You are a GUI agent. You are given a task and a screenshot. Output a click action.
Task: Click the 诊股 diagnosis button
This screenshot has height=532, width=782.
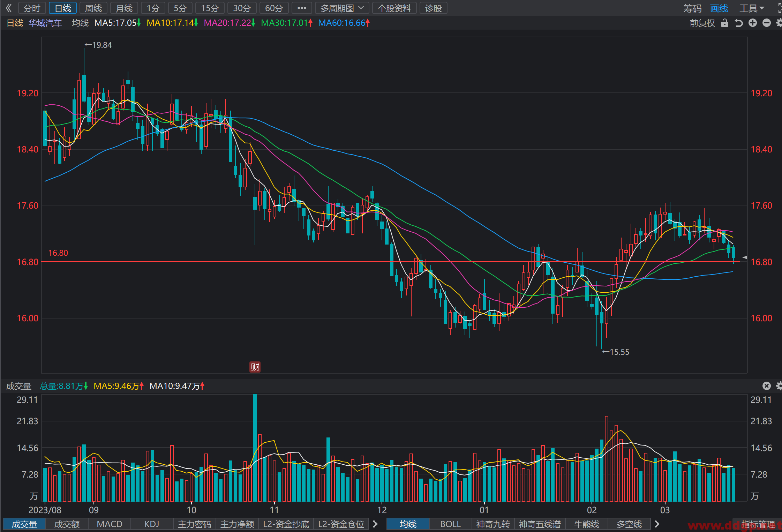434,8
